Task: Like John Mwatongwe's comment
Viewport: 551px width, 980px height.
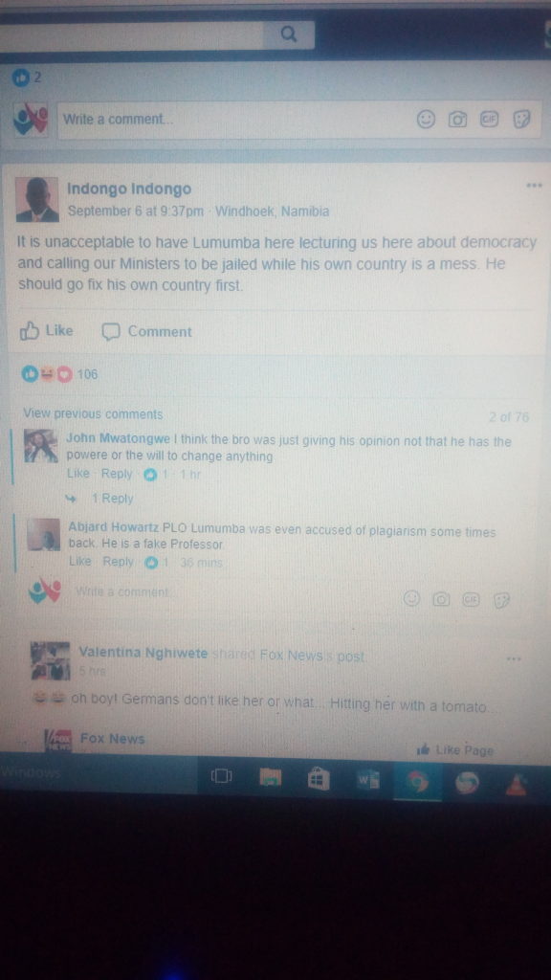Action: pos(78,474)
